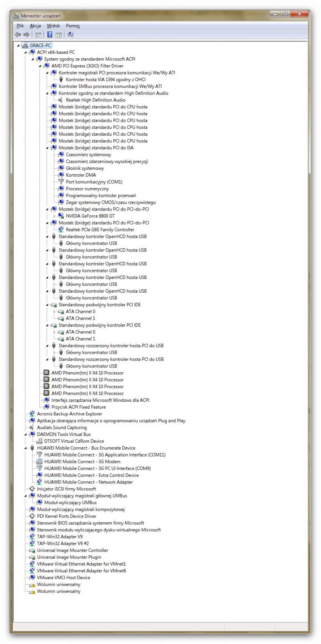Select 'Przycisk ACPI Fixed Feature' row

pyautogui.click(x=78, y=407)
